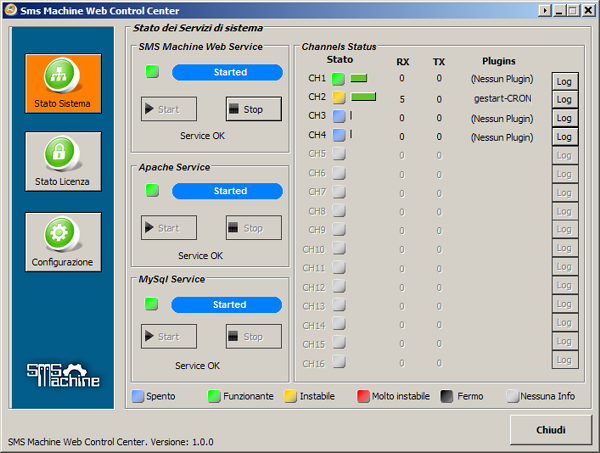Click the SMS Machine logo
The height and width of the screenshot is (453, 600).
coord(63,375)
